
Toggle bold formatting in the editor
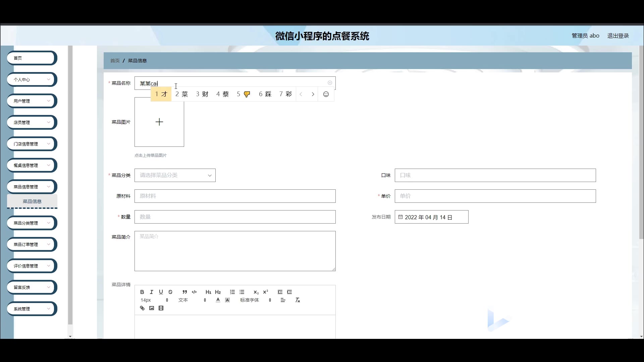(x=142, y=292)
